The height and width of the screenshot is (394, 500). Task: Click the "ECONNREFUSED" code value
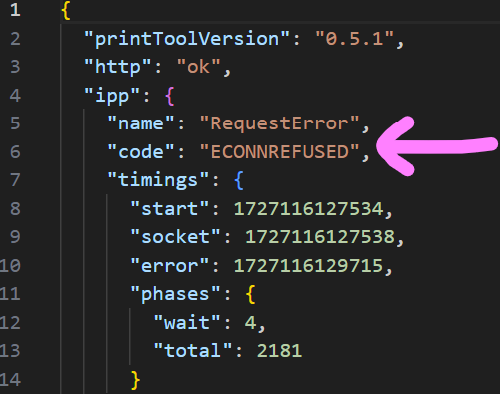click(x=279, y=152)
